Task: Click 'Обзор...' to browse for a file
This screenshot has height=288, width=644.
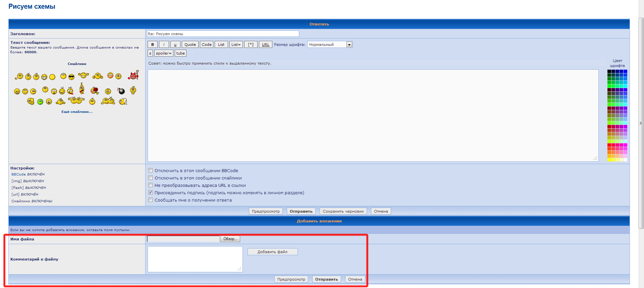Action: point(230,239)
